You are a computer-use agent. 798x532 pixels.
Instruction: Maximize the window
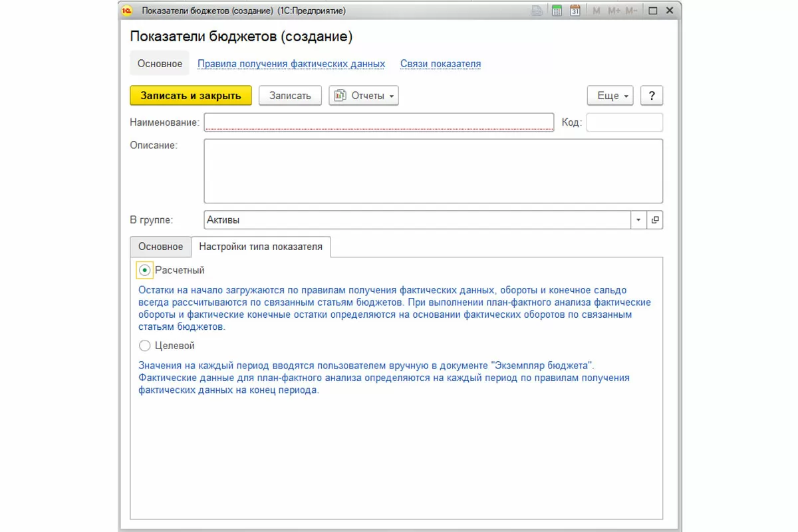point(652,11)
